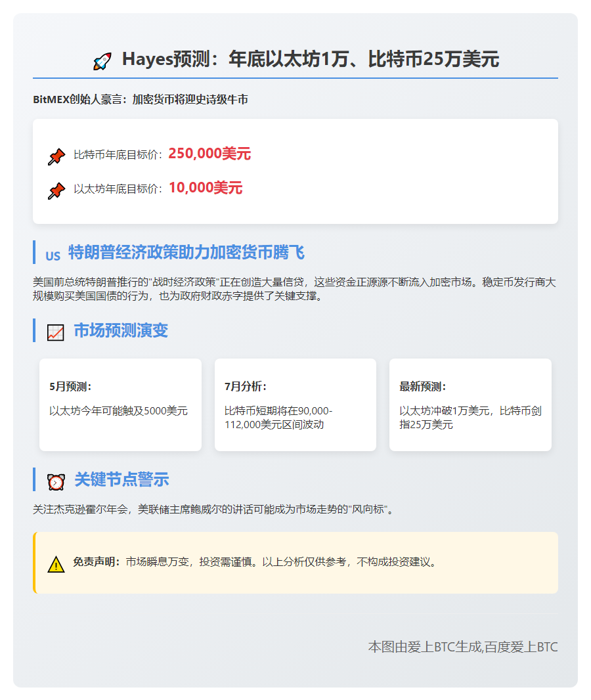The height and width of the screenshot is (700, 591).
Task: Click the subtitle BitMEX创始人豪言
Action: pyautogui.click(x=140, y=99)
